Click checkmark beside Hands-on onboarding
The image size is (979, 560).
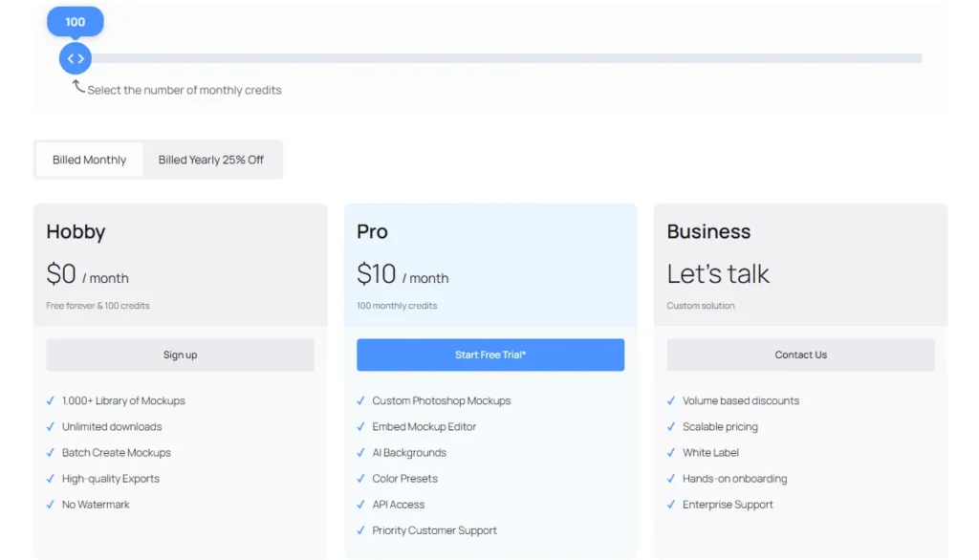pos(671,479)
